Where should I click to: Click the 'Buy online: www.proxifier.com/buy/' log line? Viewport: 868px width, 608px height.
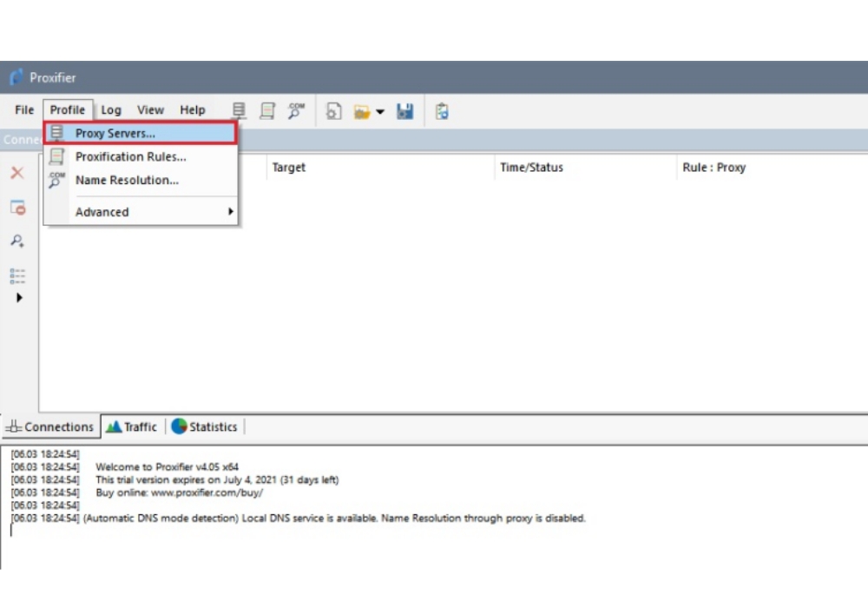[179, 492]
